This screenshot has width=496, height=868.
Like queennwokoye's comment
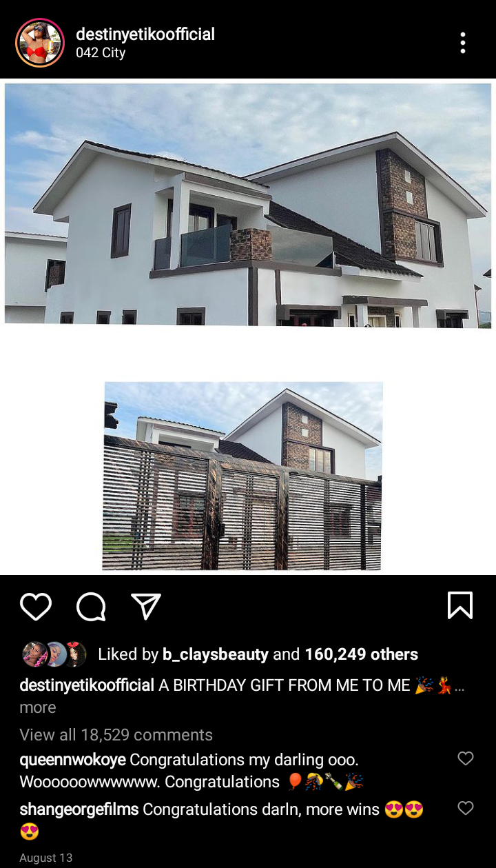pos(466,758)
